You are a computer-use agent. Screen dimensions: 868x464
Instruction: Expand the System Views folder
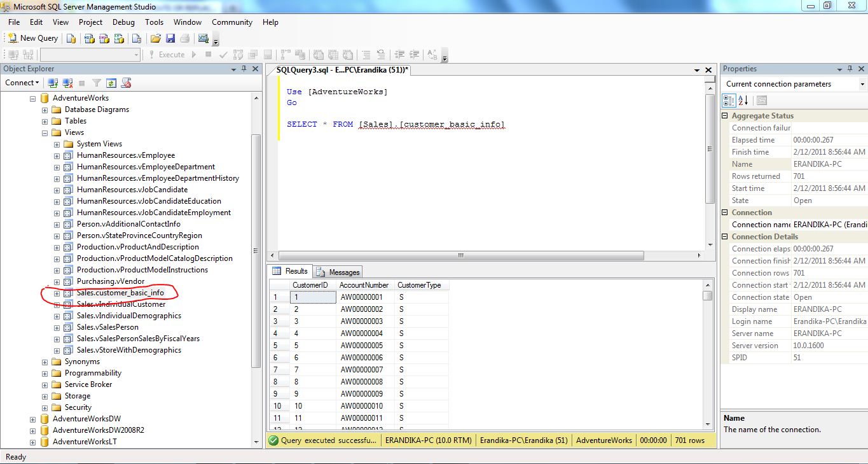[57, 144]
